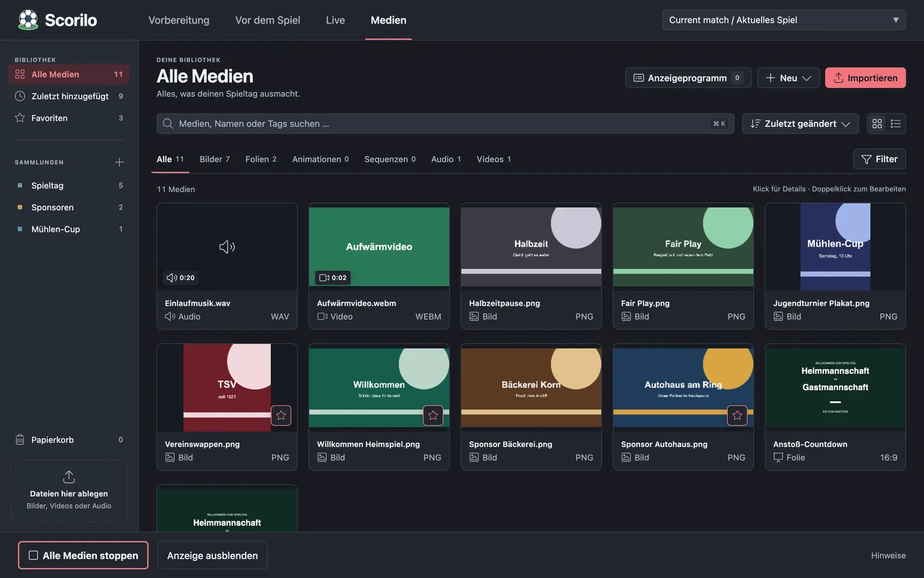
Task: Switch to Live tab
Action: click(336, 20)
